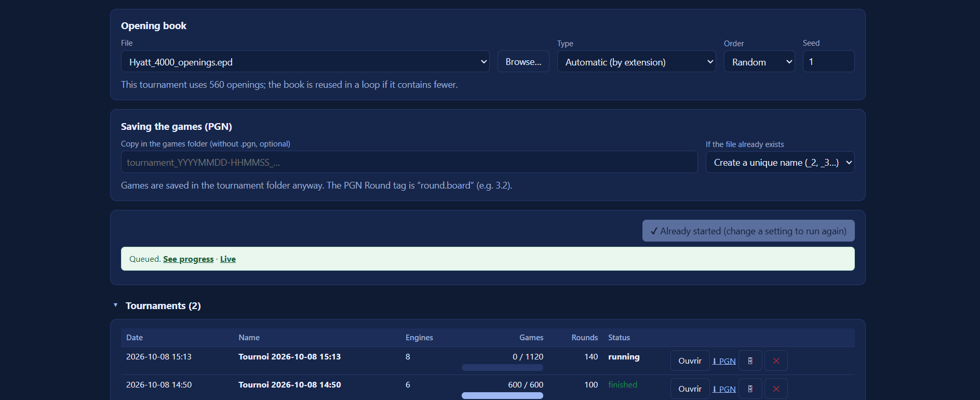This screenshot has width=980, height=400.
Task: Click the progress bar of the 600 / 600 tournament
Action: [502, 395]
